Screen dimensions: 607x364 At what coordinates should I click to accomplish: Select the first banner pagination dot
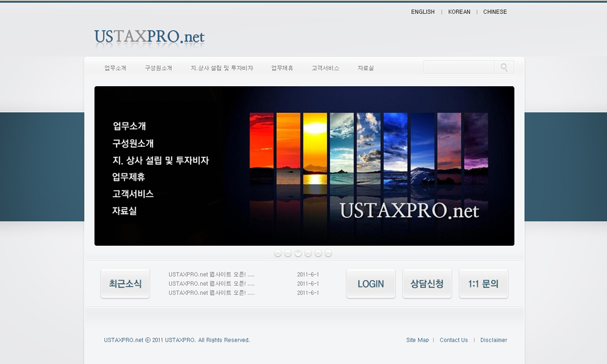(278, 253)
